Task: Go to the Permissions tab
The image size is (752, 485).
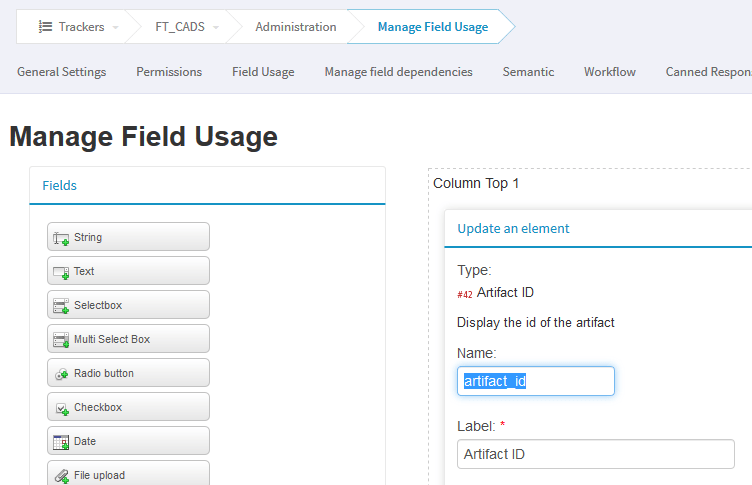Action: [169, 72]
